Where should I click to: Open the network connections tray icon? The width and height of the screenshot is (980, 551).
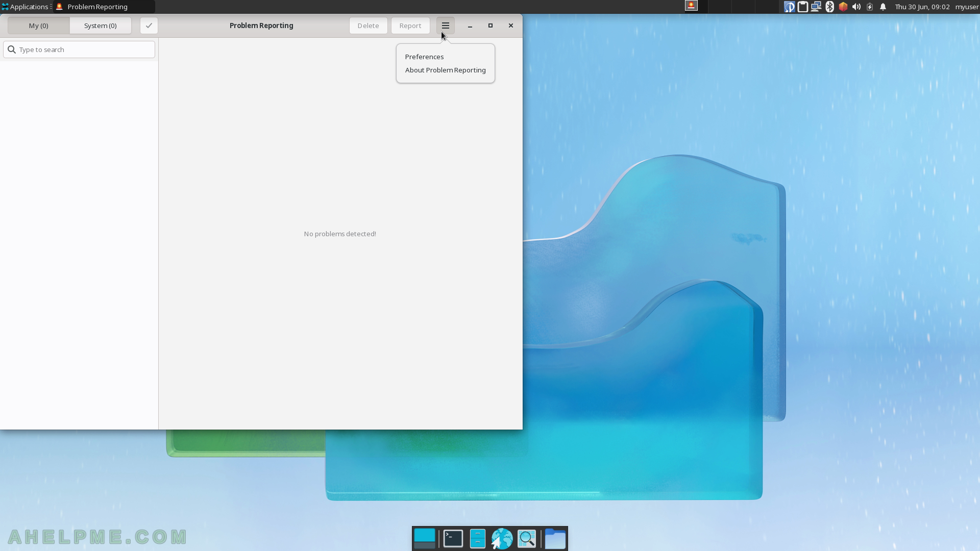816,7
